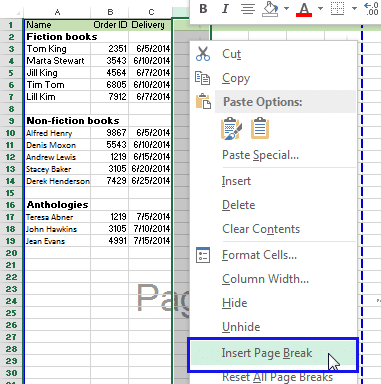Select column A header
381x384 pixels.
coord(57,12)
